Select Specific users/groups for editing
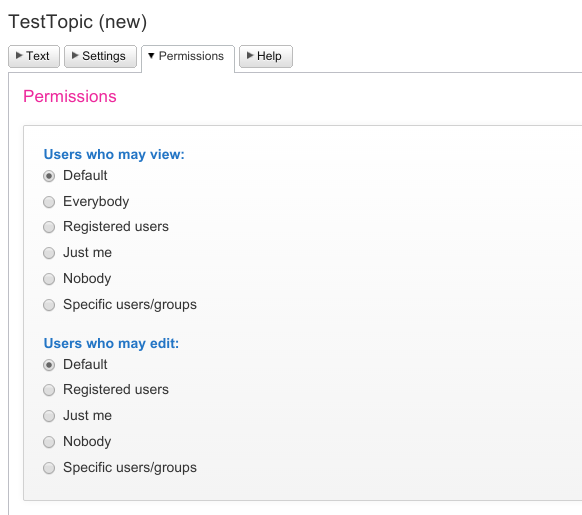 49,468
